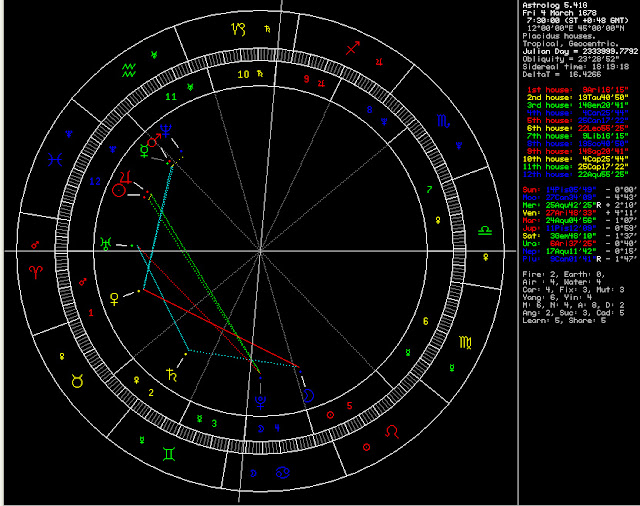This screenshot has height=506, width=640.
Task: Click the red Sagittarius arrow sign glyph
Action: (x=353, y=48)
